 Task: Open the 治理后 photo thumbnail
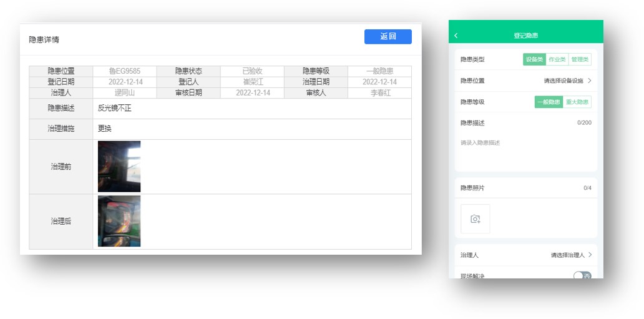point(119,221)
